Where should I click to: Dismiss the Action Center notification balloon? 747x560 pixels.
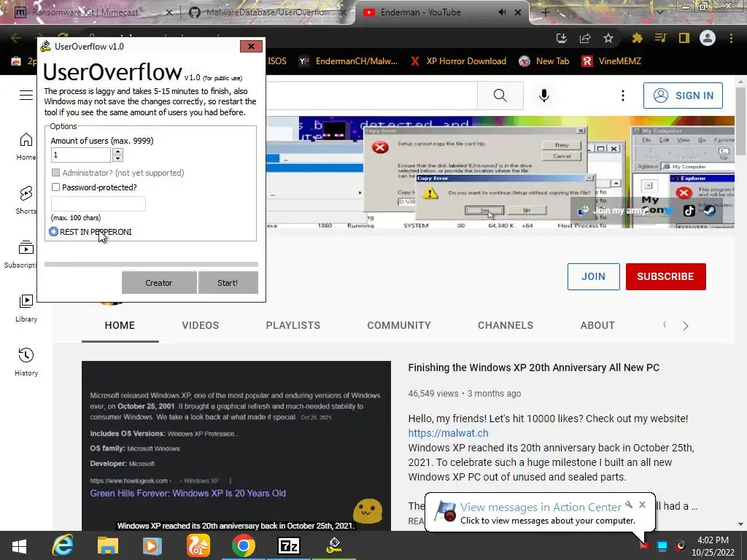[642, 505]
